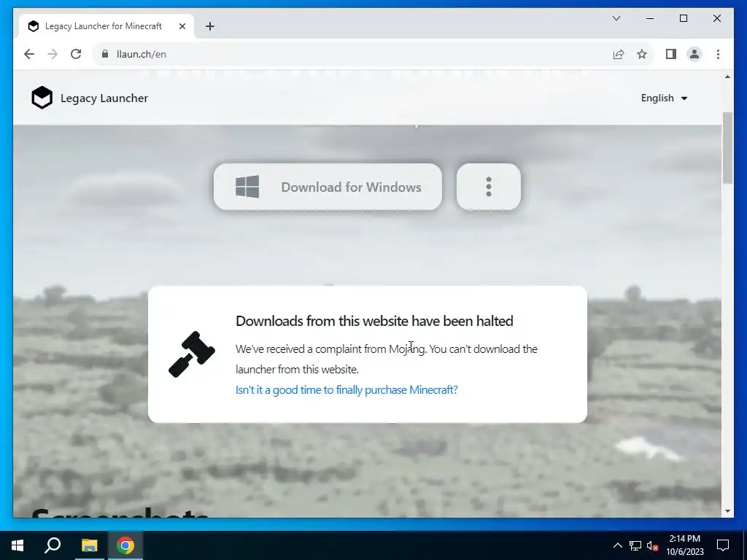Screen dimensions: 747x560
Task: Open Windows notification center
Action: (723, 545)
